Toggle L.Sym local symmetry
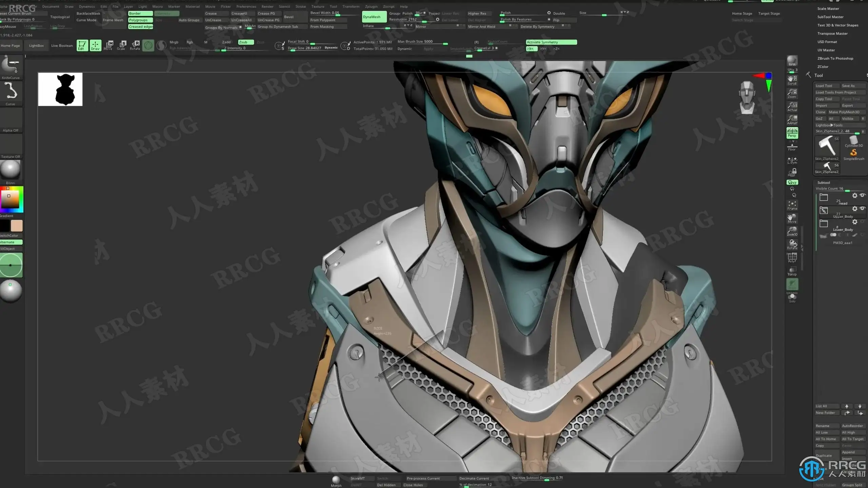 tap(792, 160)
